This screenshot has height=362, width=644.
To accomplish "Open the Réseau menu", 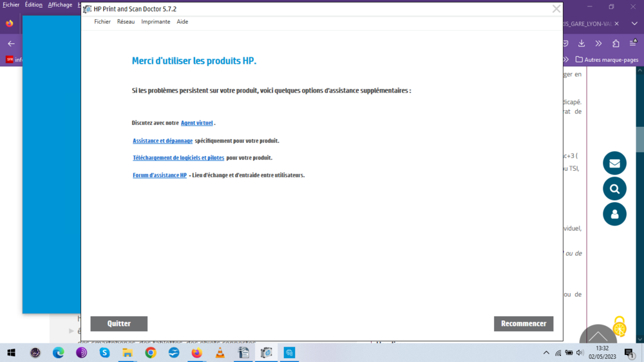I will tap(126, 22).
